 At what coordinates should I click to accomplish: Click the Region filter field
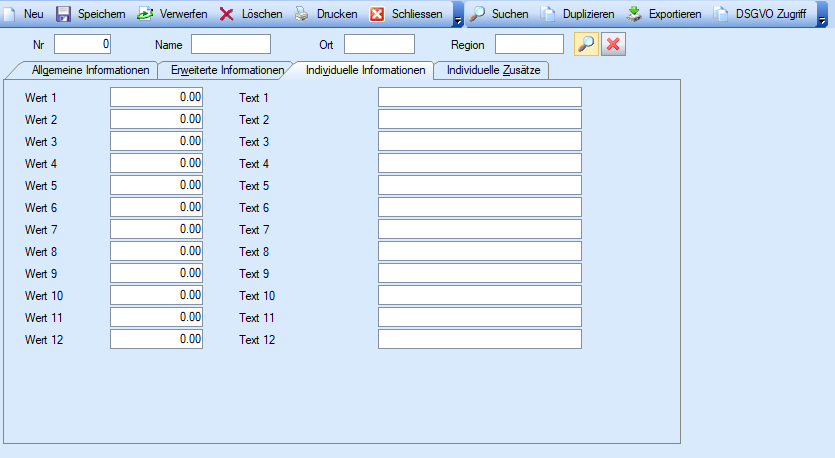pos(529,44)
